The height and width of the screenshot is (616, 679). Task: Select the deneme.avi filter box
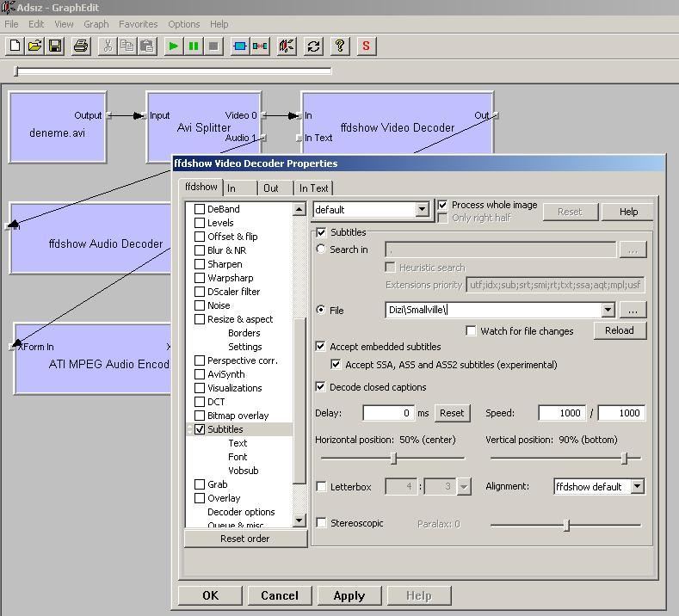[x=58, y=127]
